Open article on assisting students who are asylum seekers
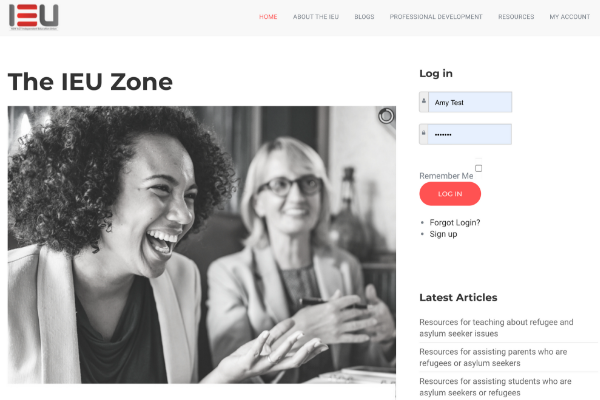 pyautogui.click(x=495, y=387)
